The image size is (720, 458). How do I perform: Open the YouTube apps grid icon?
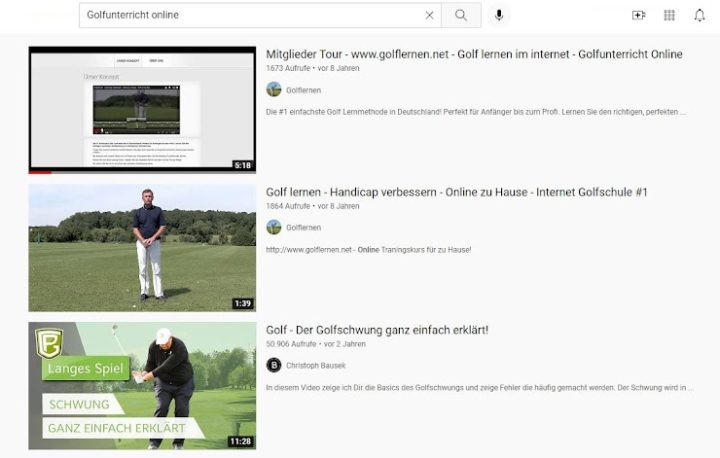(669, 15)
